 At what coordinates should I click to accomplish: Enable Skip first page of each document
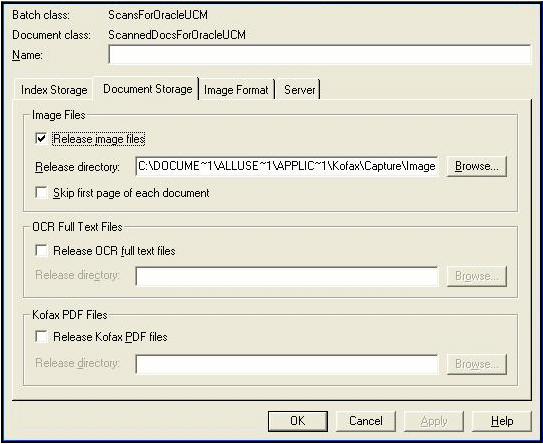click(41, 193)
